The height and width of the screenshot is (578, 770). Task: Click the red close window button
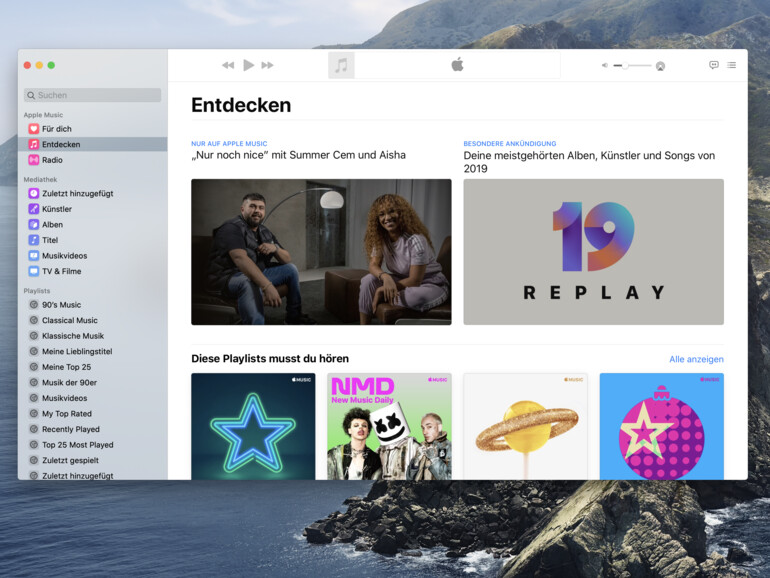coord(28,65)
